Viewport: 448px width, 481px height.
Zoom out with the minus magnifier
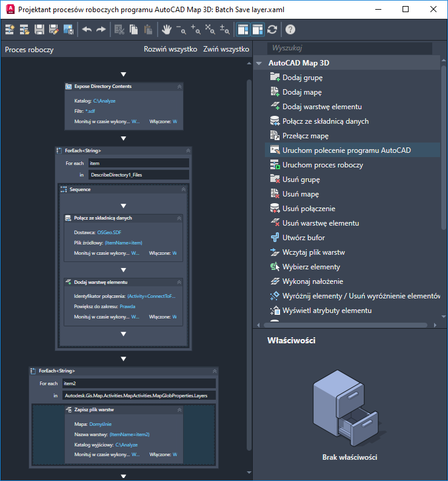181,30
